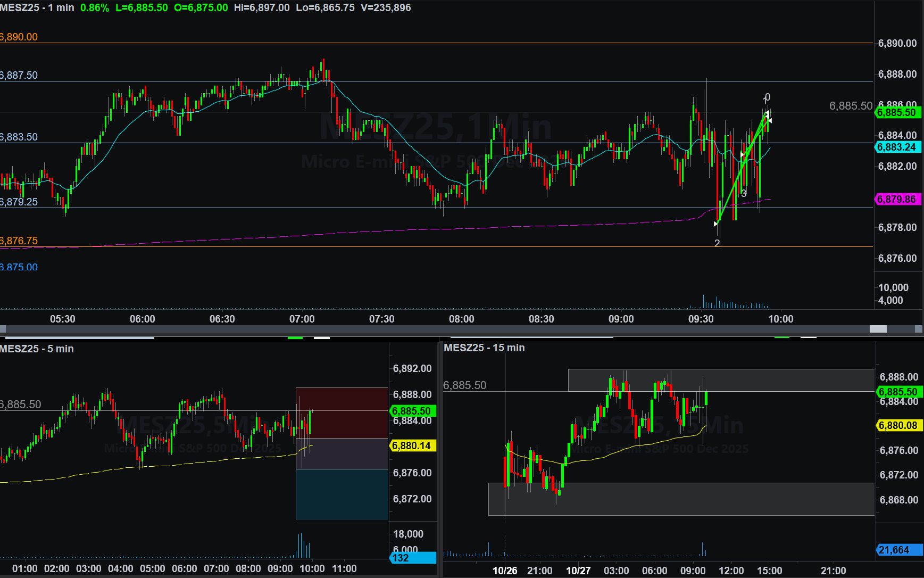Click the blue 21,664 volume tag
Screen dimensions: 924x578
click(898, 550)
